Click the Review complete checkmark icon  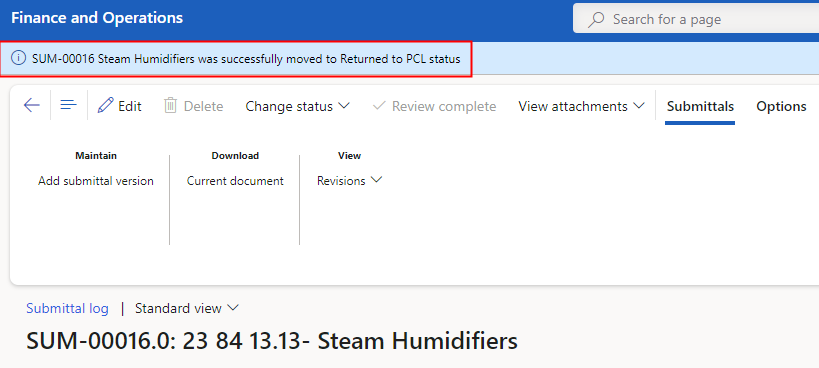coord(379,105)
